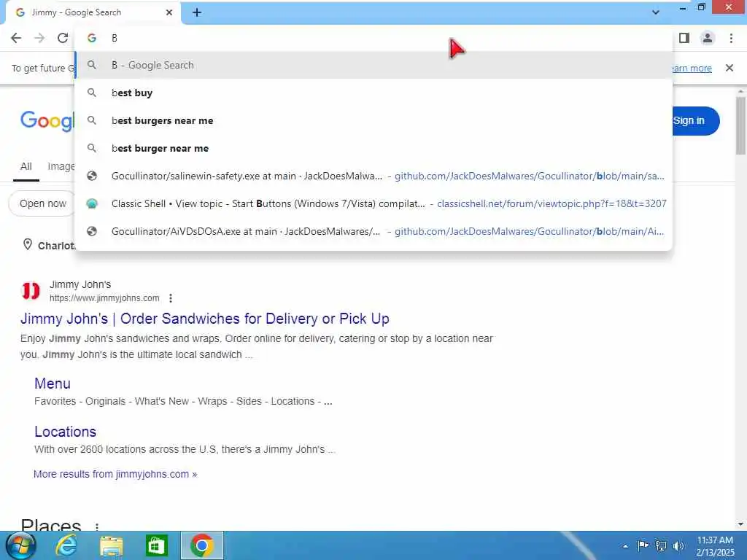The height and width of the screenshot is (560, 747).
Task: Open the three-dot menu beside jimmyjohns.com
Action: (171, 298)
